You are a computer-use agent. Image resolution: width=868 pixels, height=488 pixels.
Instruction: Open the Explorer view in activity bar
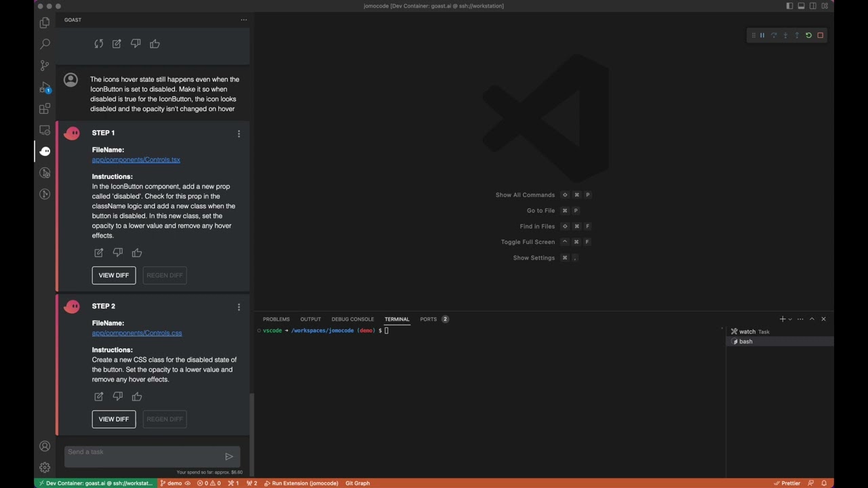(x=45, y=23)
